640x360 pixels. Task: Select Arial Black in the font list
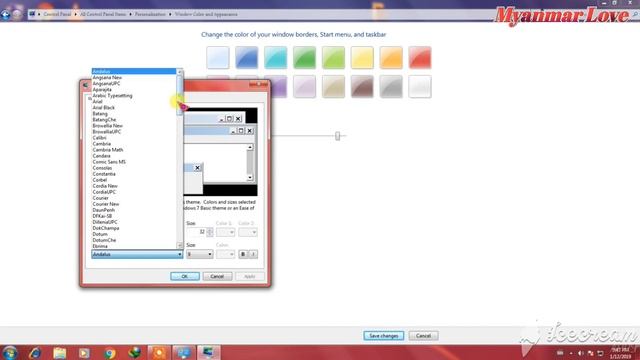pos(104,108)
